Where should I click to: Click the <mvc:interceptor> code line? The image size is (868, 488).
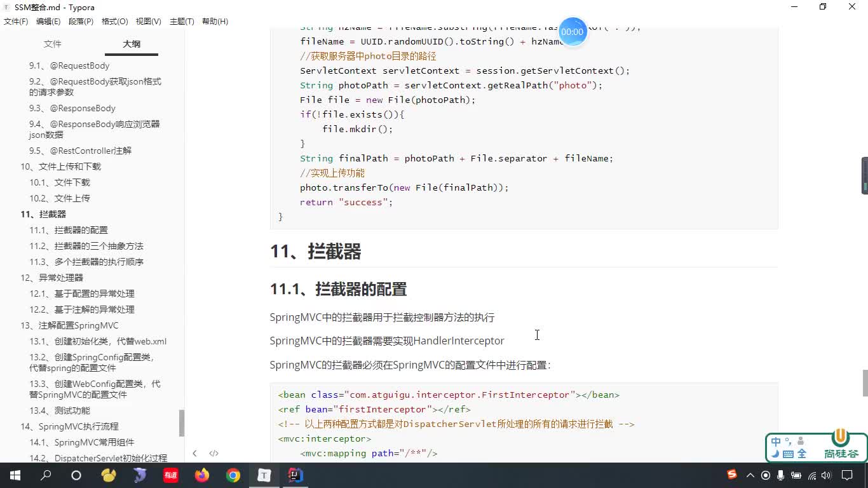324,438
